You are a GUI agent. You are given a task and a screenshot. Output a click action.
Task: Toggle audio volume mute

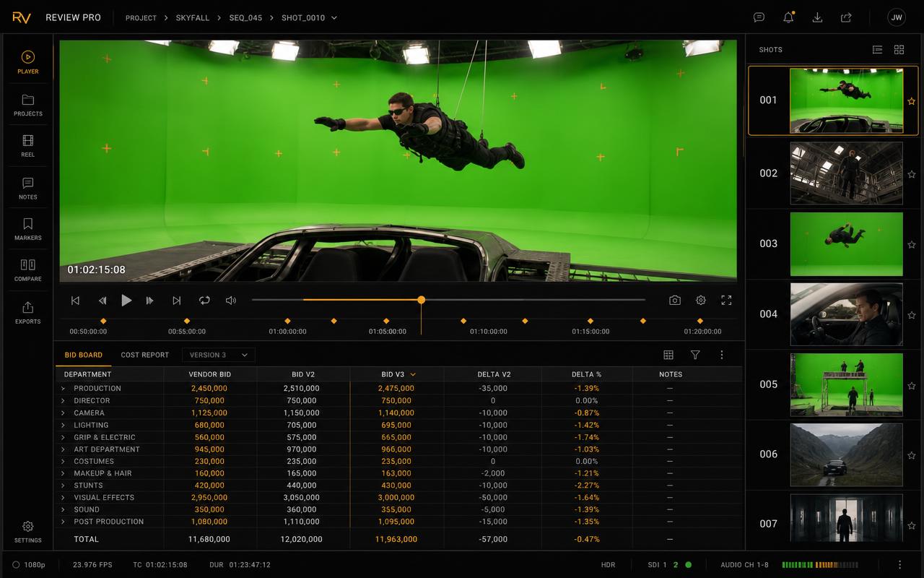tap(231, 301)
